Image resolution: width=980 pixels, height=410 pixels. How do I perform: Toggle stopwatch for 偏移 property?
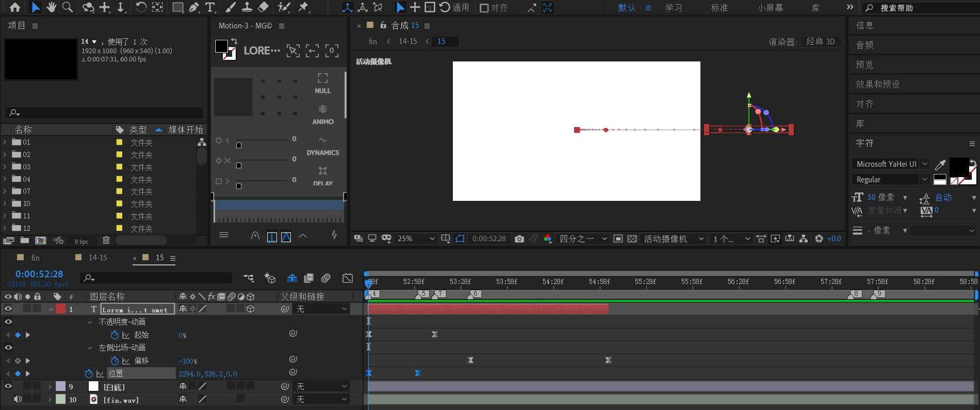click(115, 360)
